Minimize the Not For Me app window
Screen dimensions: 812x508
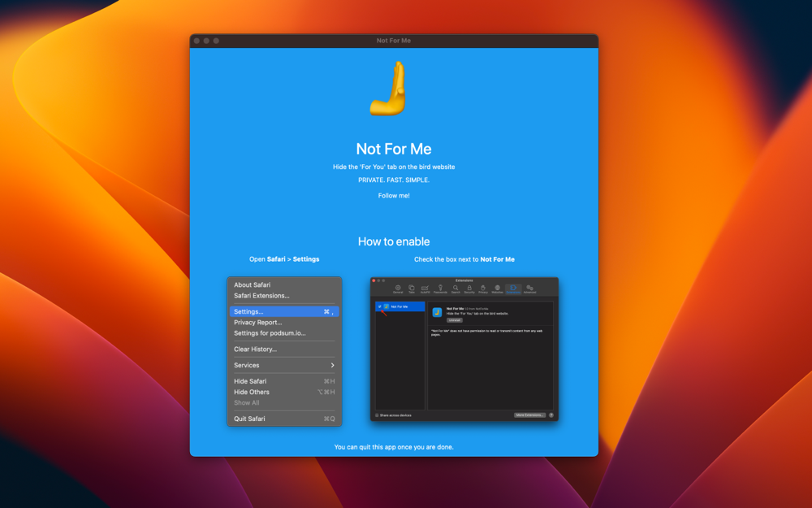[x=206, y=41]
